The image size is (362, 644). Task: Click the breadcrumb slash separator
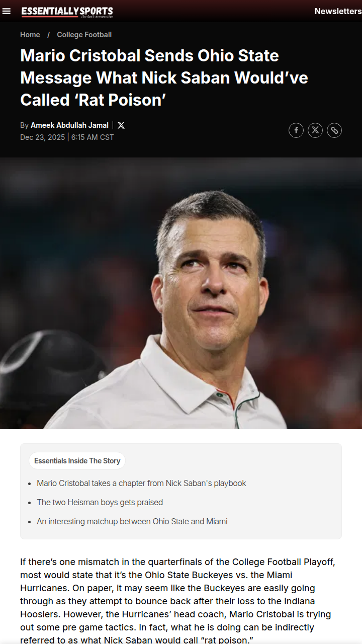coord(48,35)
